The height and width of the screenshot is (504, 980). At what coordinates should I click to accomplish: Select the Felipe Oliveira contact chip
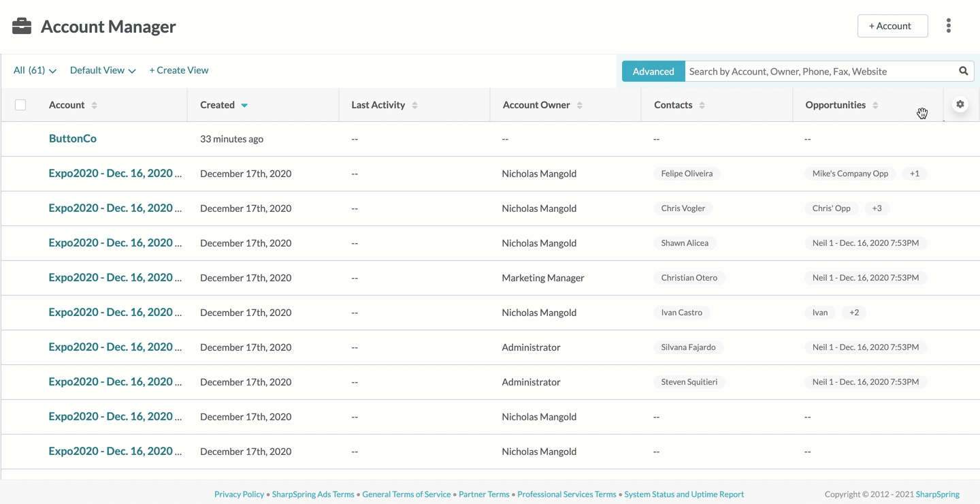click(x=687, y=174)
